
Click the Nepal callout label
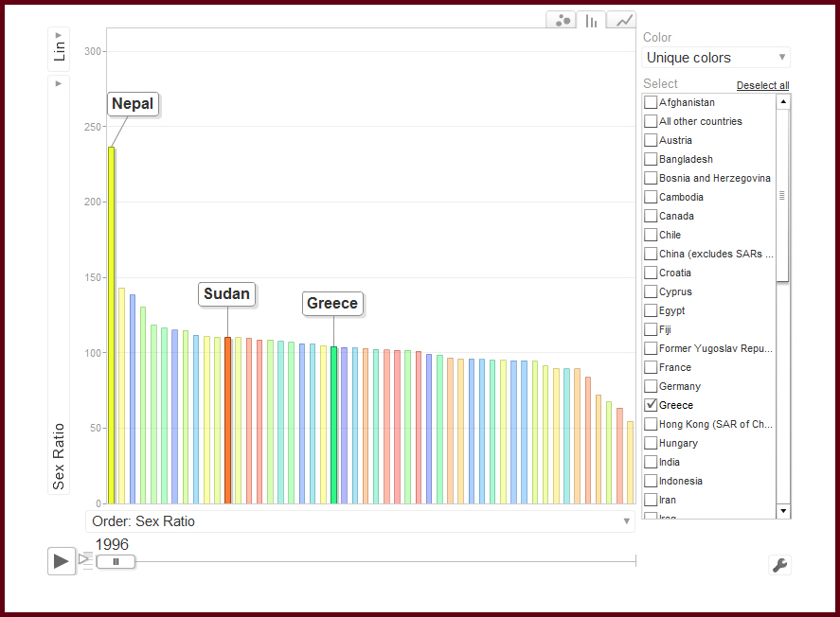132,104
